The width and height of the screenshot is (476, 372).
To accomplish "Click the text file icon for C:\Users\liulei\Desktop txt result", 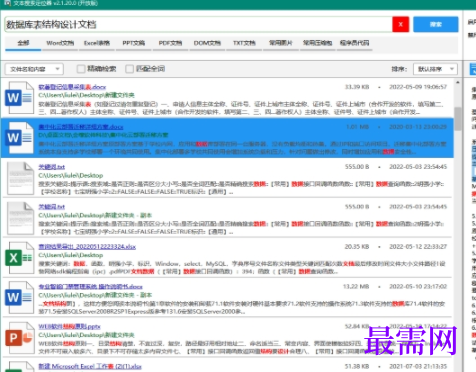I will pyautogui.click(x=20, y=178).
